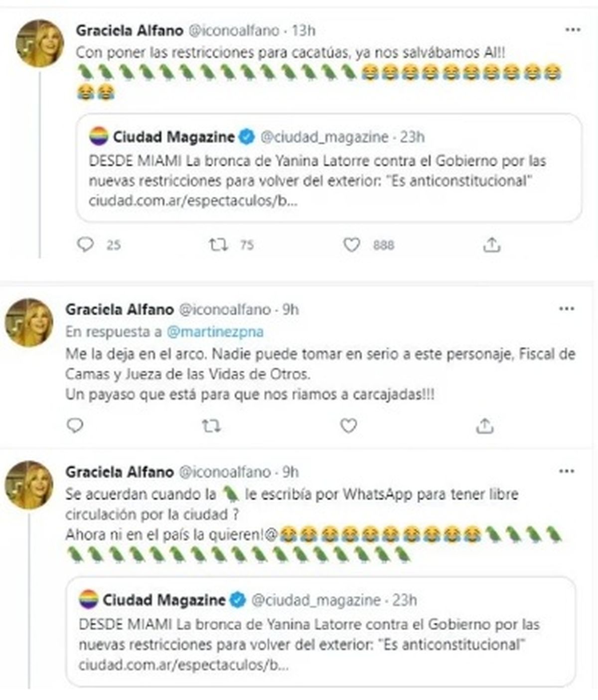Image resolution: width=598 pixels, height=700 pixels.
Task: Open more options on first tweet
Action: click(573, 30)
